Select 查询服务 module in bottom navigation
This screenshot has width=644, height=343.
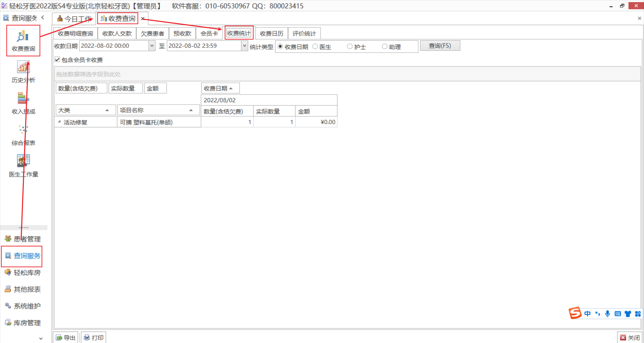[x=23, y=256]
